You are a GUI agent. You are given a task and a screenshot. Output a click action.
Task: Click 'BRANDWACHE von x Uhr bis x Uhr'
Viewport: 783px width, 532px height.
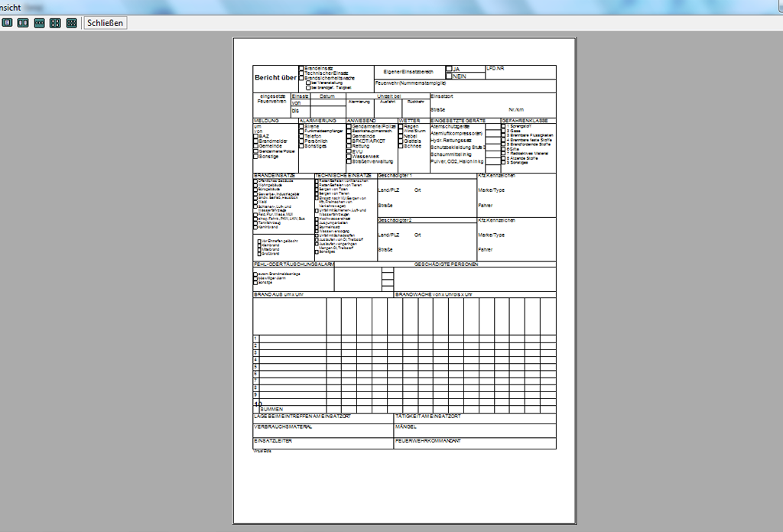pyautogui.click(x=434, y=294)
